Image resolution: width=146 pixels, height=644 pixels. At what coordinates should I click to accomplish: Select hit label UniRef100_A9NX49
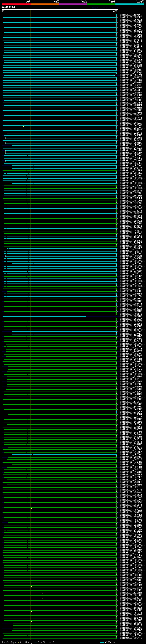[x=131, y=98]
